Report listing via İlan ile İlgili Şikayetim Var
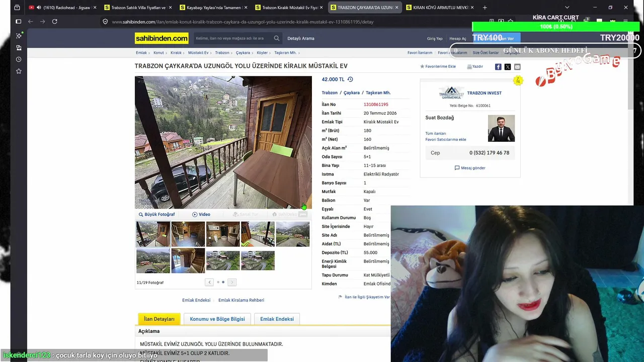Screen dimensions: 644x362 [365, 297]
